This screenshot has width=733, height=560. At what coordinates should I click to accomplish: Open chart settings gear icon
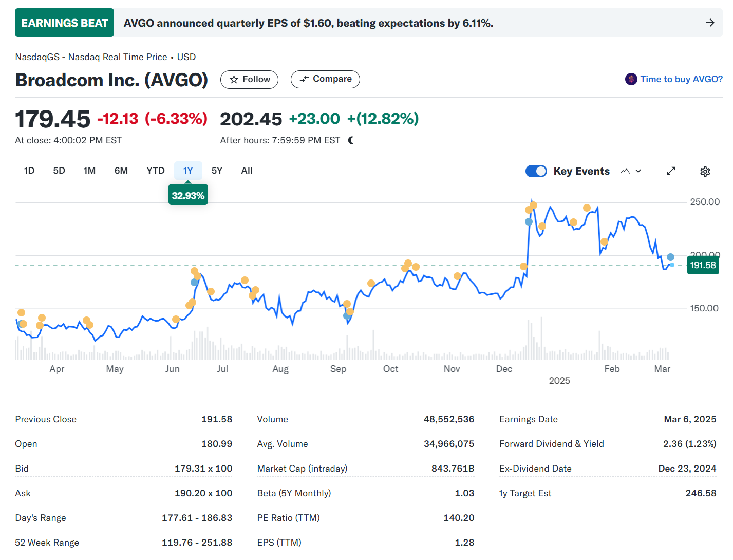705,172
